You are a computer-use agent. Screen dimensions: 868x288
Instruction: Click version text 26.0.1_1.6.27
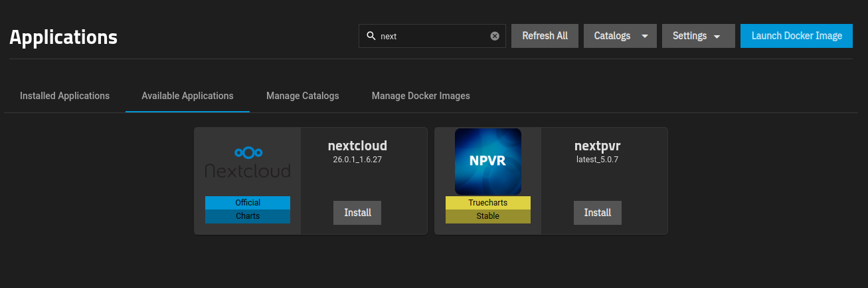pos(357,160)
